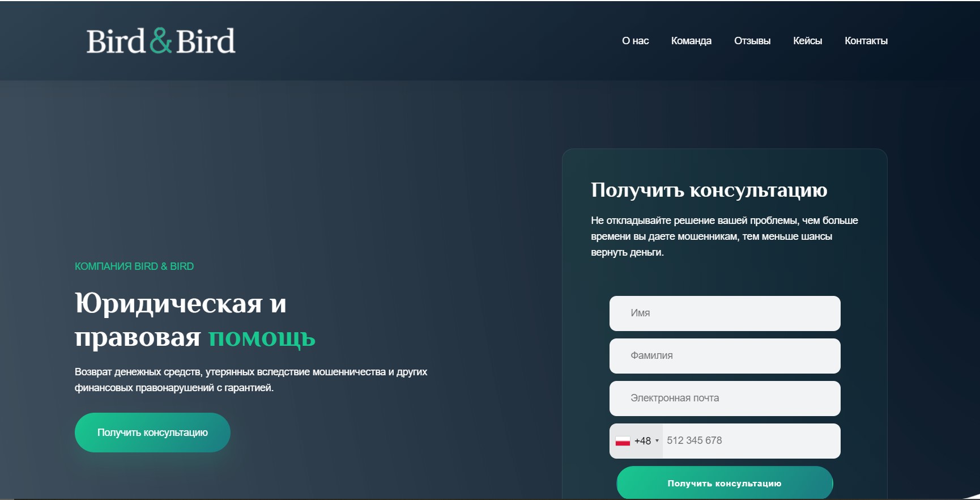Click the text starting Не откладывайте решение
The height and width of the screenshot is (500, 980).
725,236
